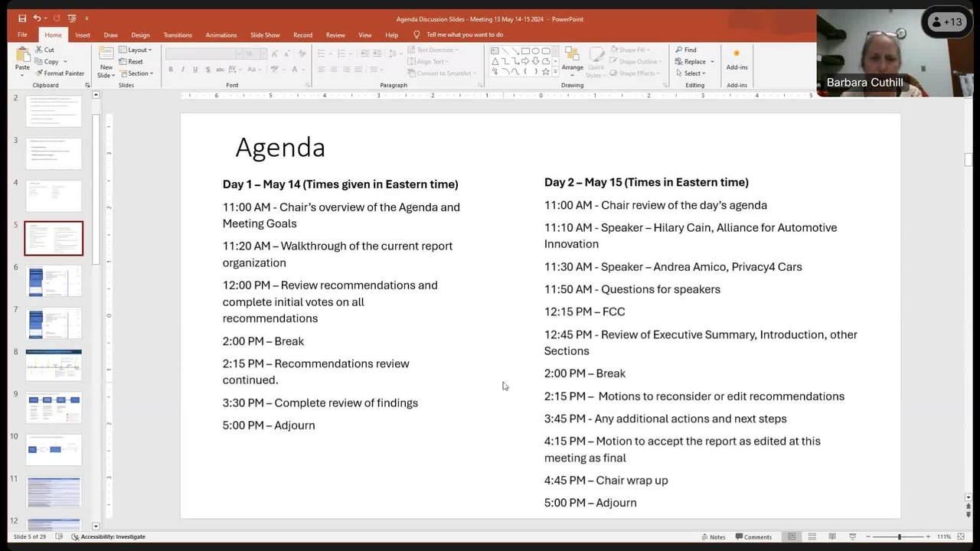The width and height of the screenshot is (980, 551).
Task: Click the Undo arrow icon
Action: pyautogui.click(x=36, y=18)
